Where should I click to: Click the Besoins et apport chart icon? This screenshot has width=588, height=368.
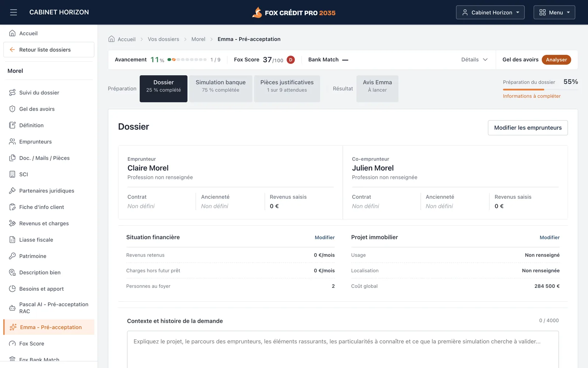pyautogui.click(x=12, y=289)
